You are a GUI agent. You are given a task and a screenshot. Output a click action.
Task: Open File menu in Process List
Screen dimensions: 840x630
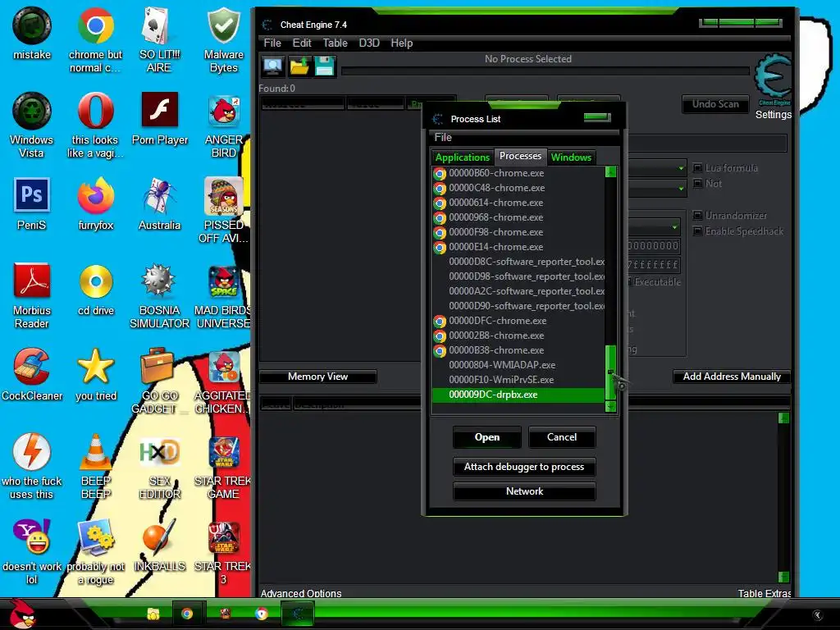[443, 137]
